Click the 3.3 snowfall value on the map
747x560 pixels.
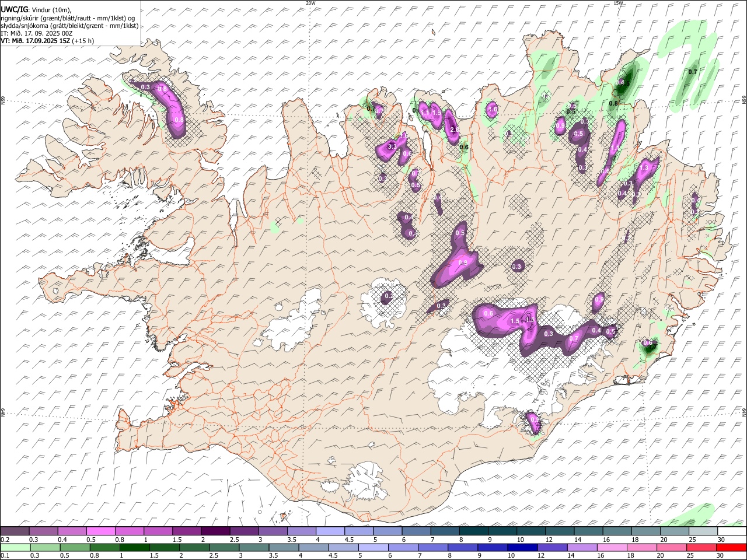(392, 146)
